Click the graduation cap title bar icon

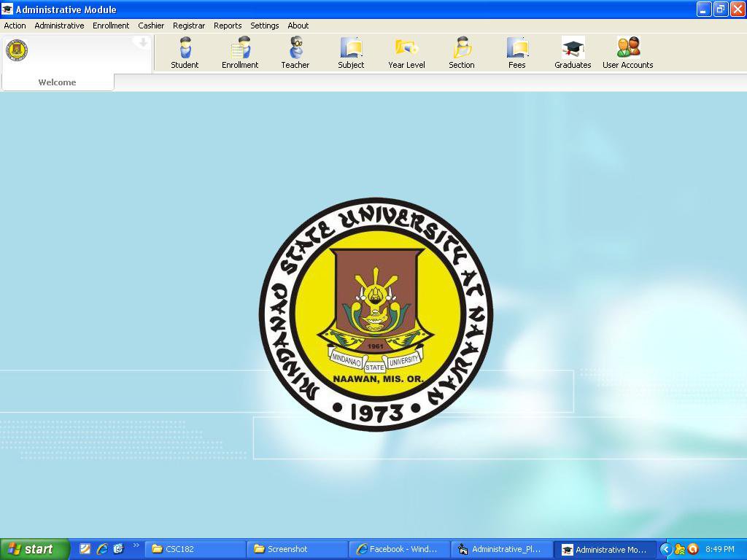coord(7,9)
